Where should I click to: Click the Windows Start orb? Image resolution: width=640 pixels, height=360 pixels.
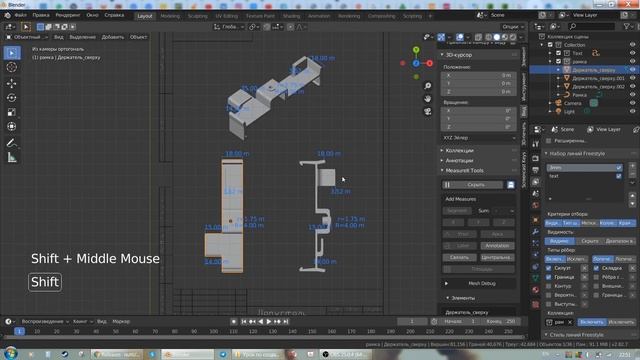pos(11,353)
